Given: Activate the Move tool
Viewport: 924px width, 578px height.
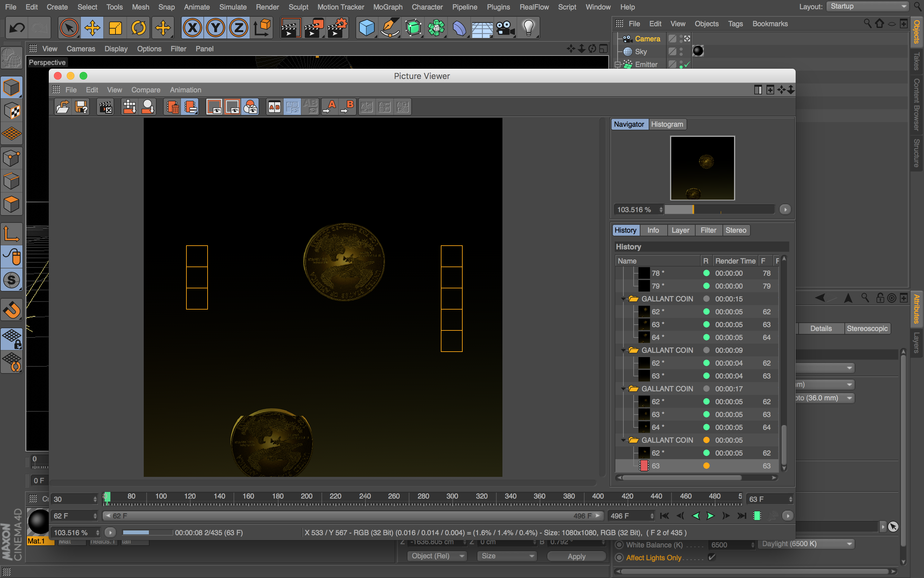Looking at the screenshot, I should tap(92, 28).
